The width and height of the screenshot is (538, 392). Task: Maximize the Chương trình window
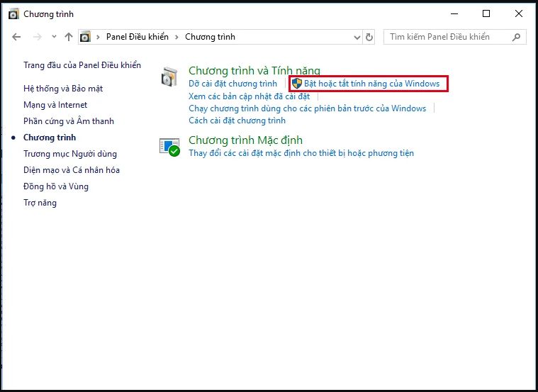486,13
